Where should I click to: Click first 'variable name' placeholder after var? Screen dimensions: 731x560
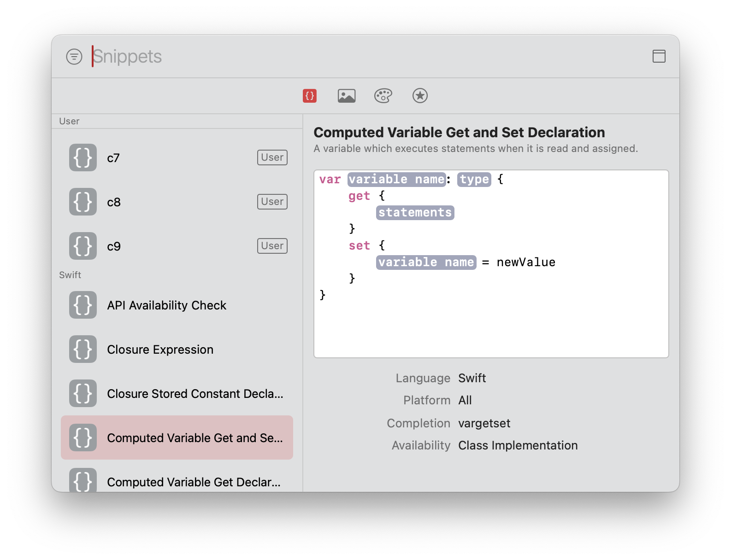[397, 179]
